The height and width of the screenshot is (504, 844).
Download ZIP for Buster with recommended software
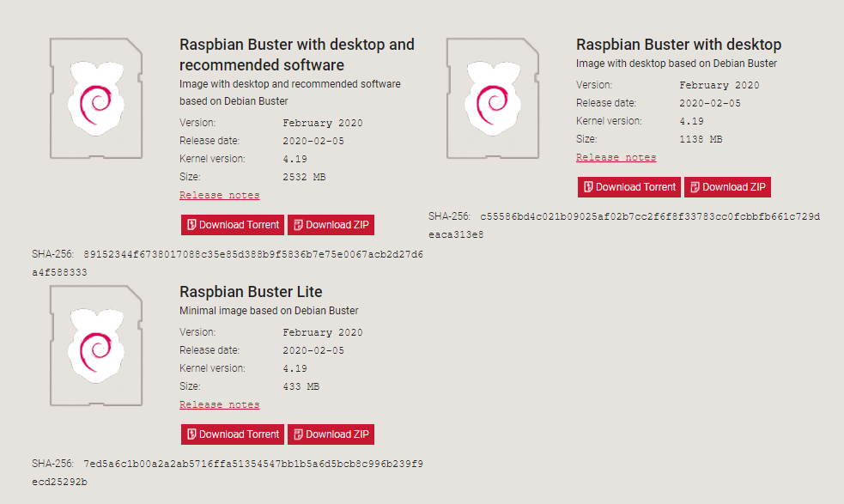[331, 225]
